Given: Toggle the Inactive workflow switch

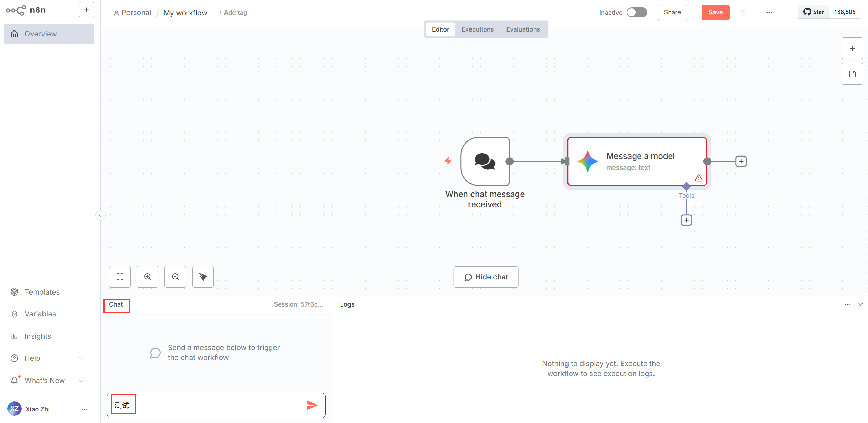Looking at the screenshot, I should [x=637, y=13].
